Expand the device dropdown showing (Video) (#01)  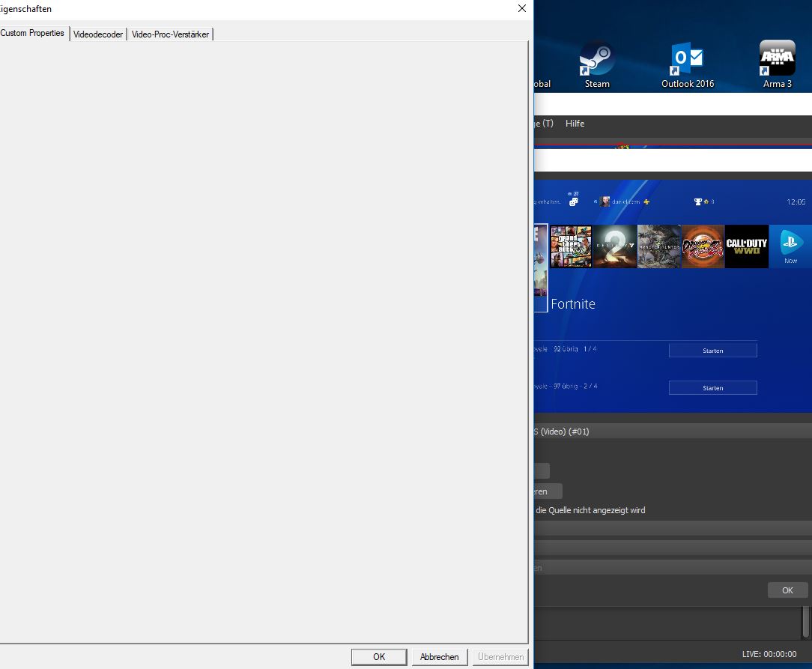coord(672,432)
